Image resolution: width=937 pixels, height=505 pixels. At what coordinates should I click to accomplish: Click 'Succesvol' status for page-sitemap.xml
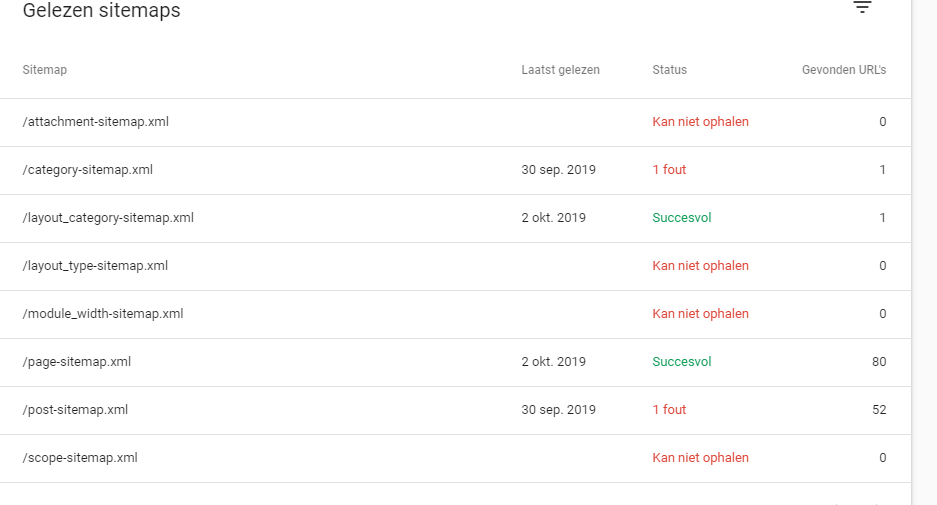click(x=681, y=362)
